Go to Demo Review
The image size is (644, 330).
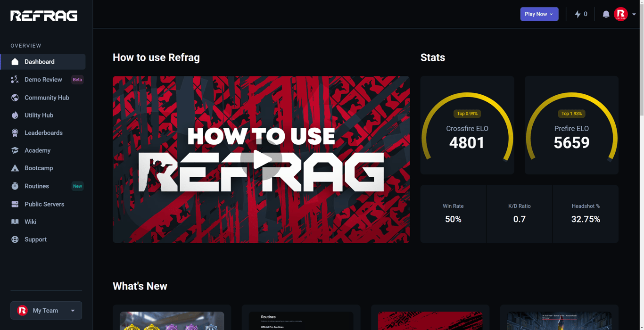point(43,80)
